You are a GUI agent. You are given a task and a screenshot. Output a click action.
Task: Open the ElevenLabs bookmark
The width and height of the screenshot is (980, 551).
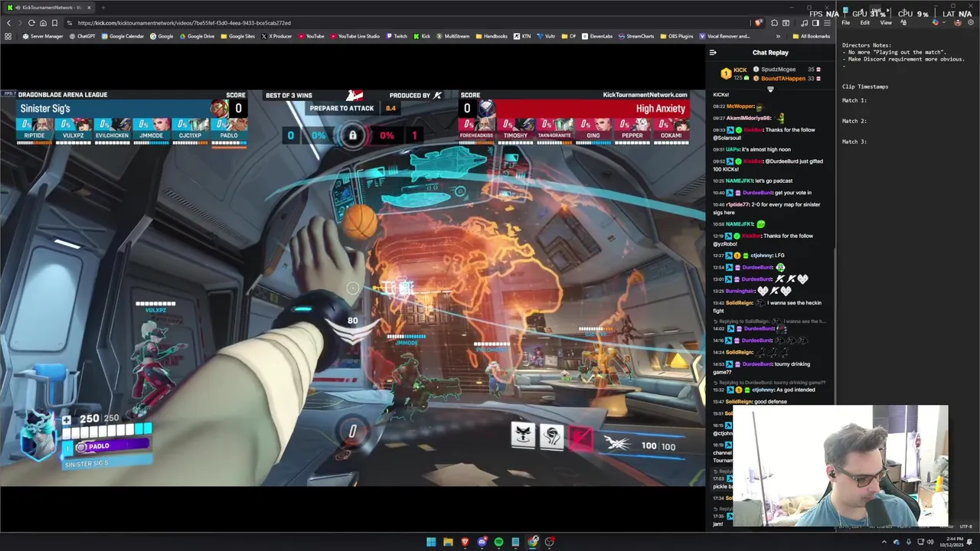coord(597,36)
